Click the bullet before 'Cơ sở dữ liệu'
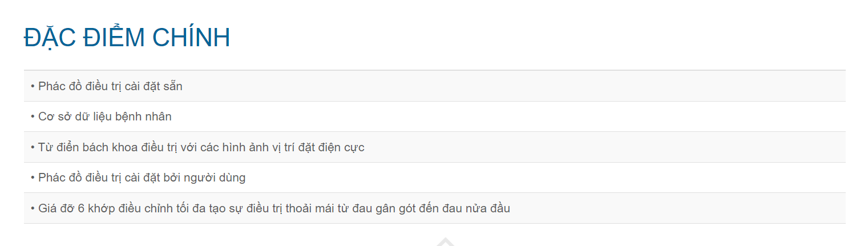Viewport: 868px width, 246px height. [33, 117]
